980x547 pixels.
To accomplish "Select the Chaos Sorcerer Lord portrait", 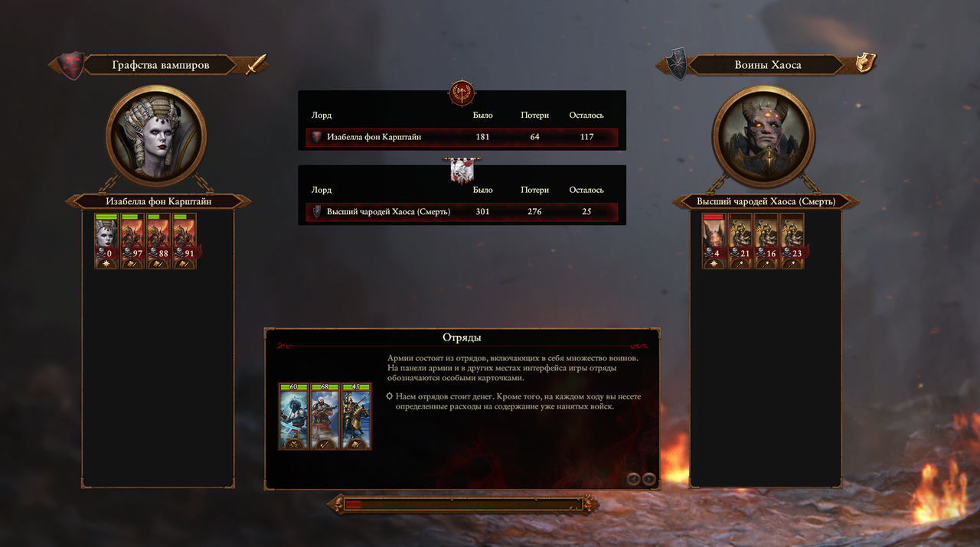I will pos(763,136).
